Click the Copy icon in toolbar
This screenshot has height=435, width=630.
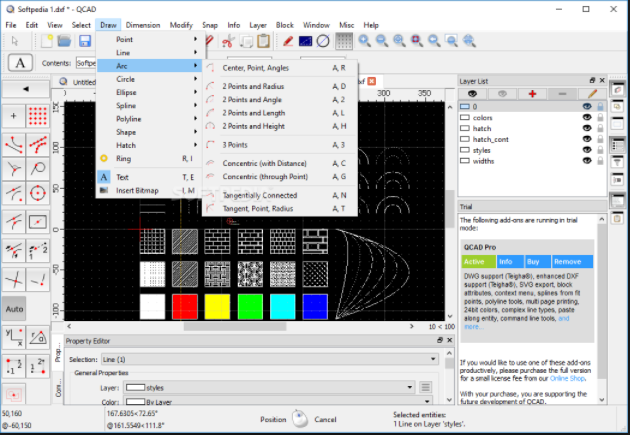click(x=246, y=41)
